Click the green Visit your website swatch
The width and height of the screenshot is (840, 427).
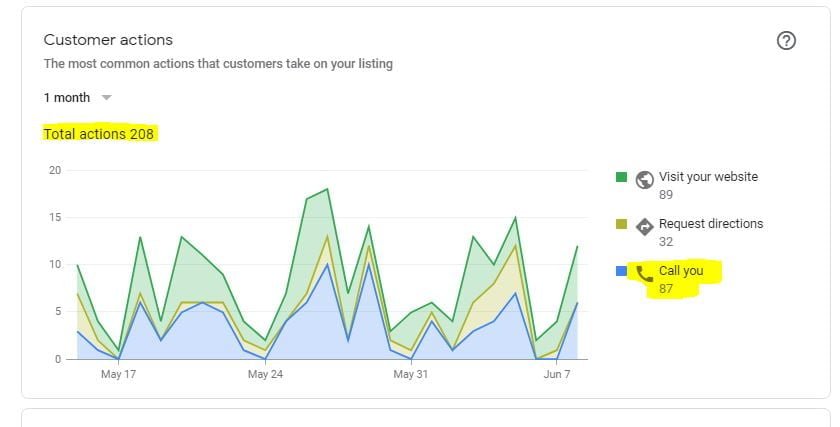(x=621, y=177)
